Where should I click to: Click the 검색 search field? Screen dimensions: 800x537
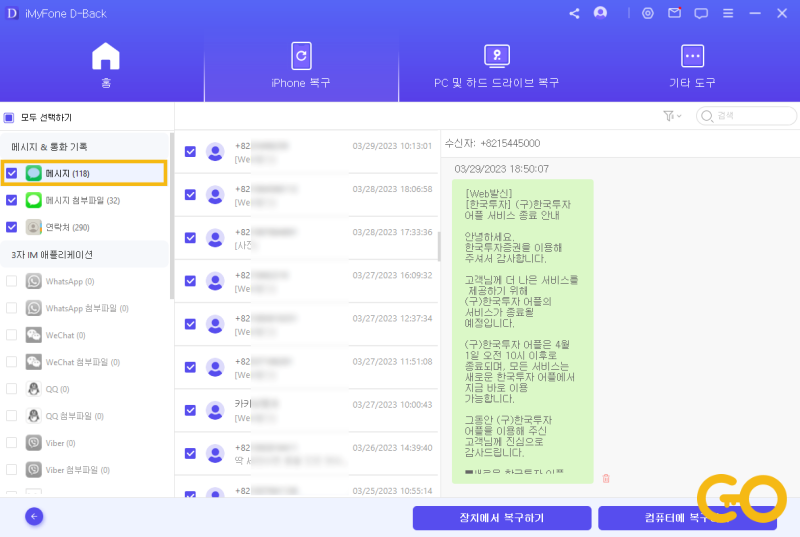(x=746, y=116)
